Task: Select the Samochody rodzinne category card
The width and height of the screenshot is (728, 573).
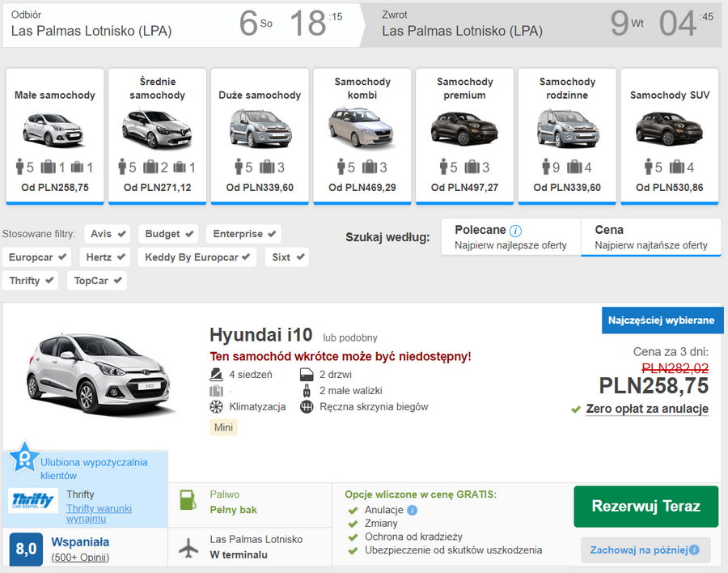Action: tap(567, 136)
